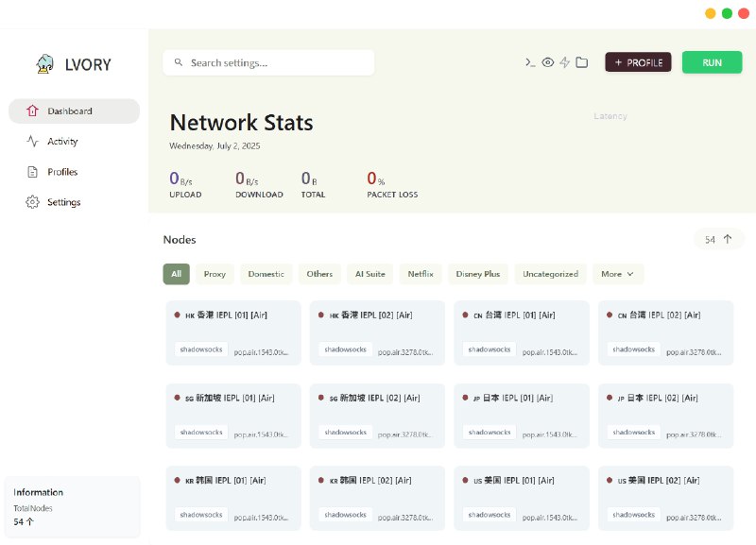
Task: Select the HK 香港 IEPL [01] node card
Action: 232,332
